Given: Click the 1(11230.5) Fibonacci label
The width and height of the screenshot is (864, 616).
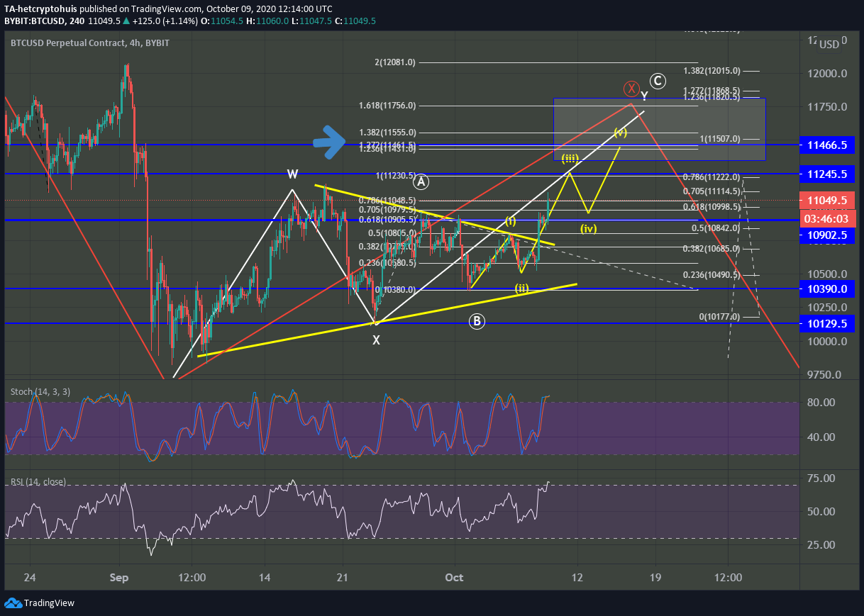Looking at the screenshot, I should pyautogui.click(x=396, y=176).
